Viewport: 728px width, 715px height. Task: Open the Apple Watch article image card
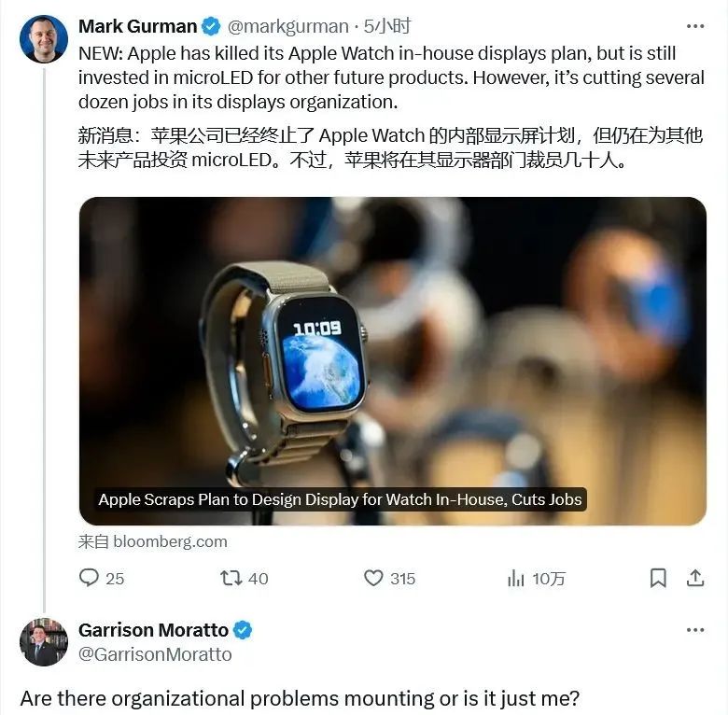393,361
